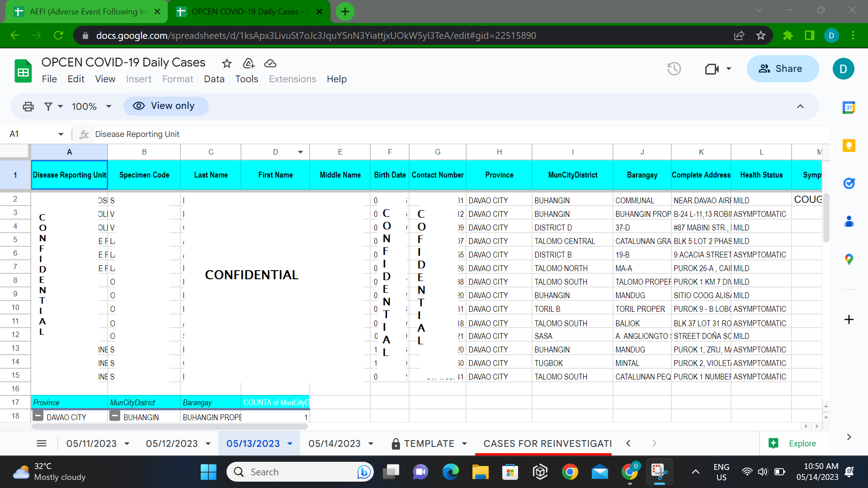This screenshot has width=868, height=488.
Task: Collapse BUHANGIN pivot group
Action: click(115, 416)
